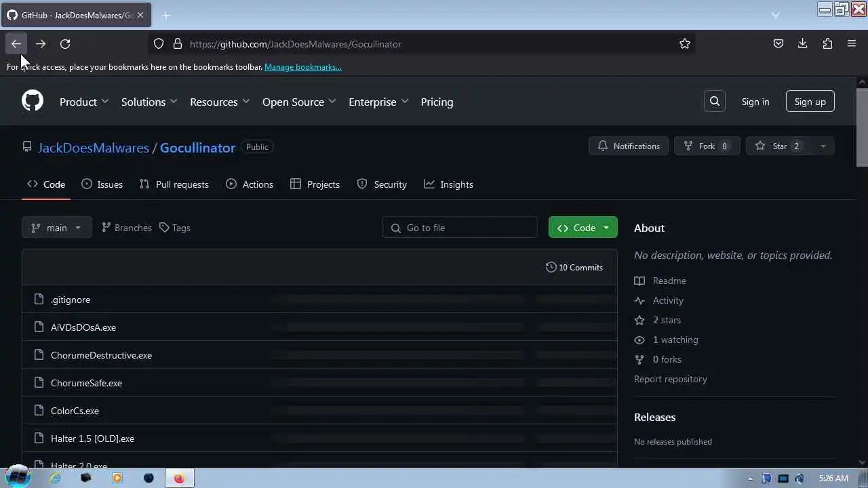The image size is (868, 488).
Task: Open a new browser tab
Action: point(166,15)
